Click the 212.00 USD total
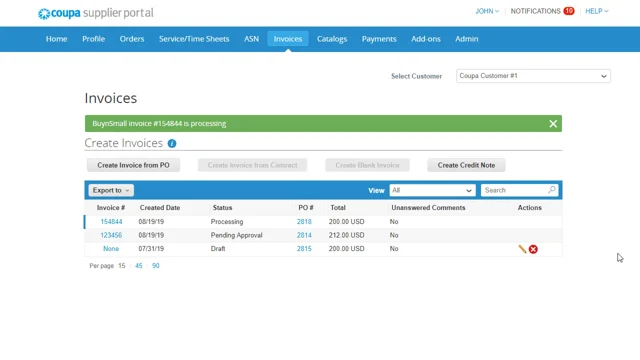This screenshot has width=640, height=360. coord(347,235)
